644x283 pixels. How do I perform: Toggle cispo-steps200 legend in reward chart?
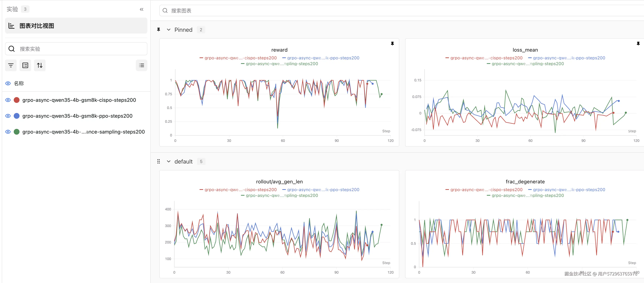coord(238,58)
